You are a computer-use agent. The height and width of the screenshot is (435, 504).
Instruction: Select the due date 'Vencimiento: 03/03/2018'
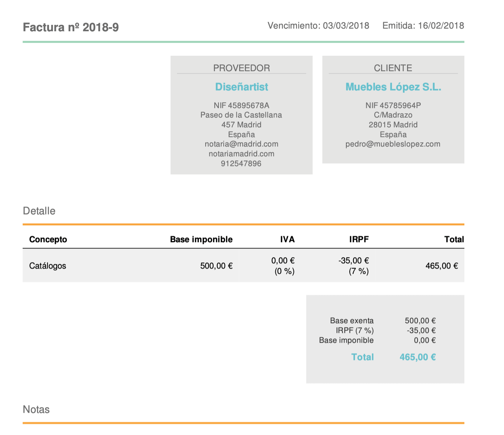[318, 26]
